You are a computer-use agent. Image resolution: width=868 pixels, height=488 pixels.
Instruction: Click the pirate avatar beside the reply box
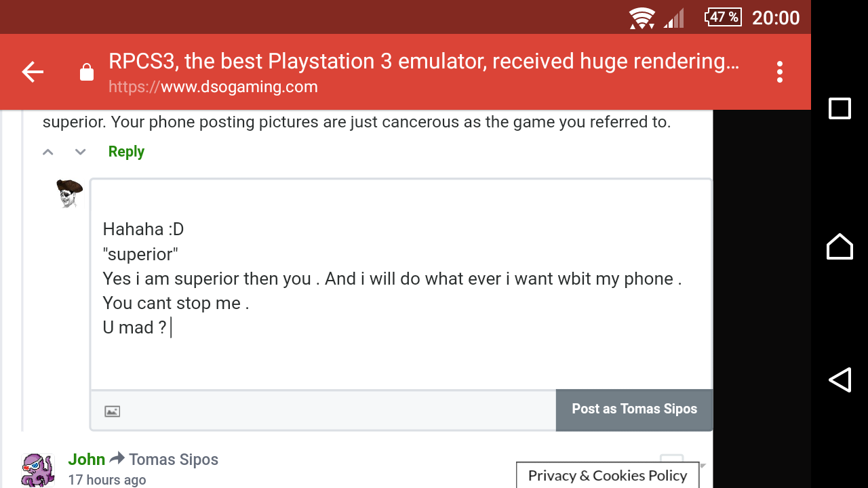68,193
